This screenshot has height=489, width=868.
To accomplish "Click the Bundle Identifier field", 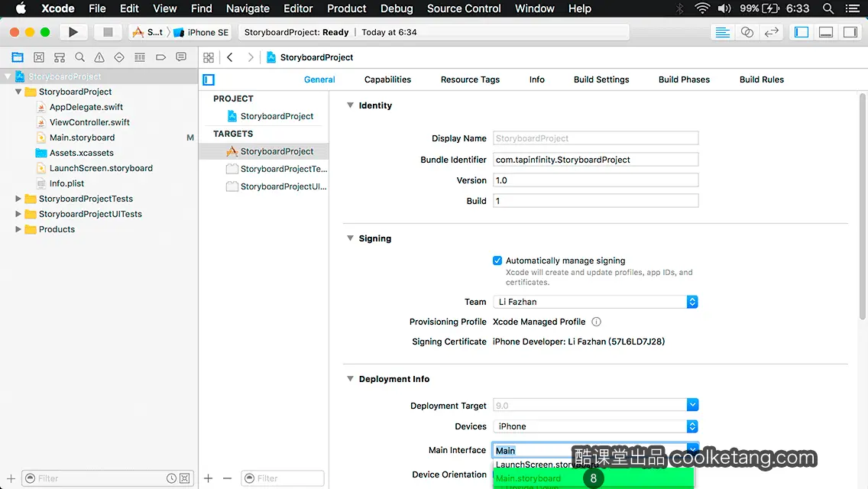I will [x=596, y=160].
